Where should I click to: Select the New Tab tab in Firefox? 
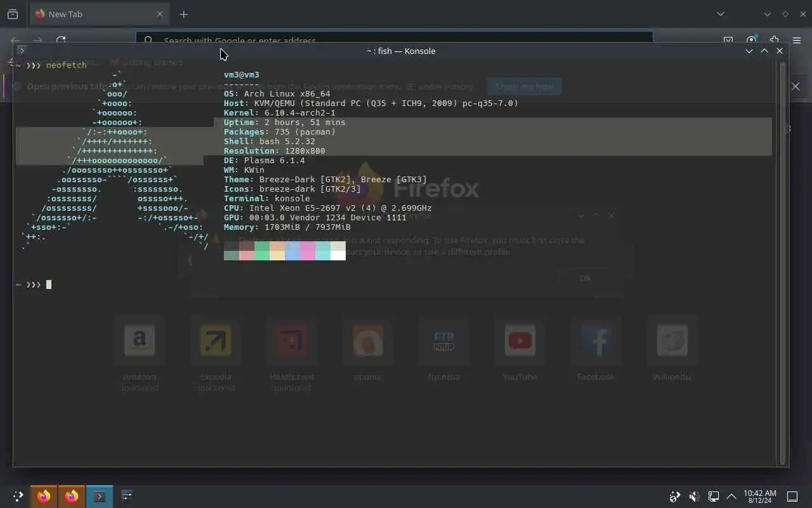click(x=99, y=14)
